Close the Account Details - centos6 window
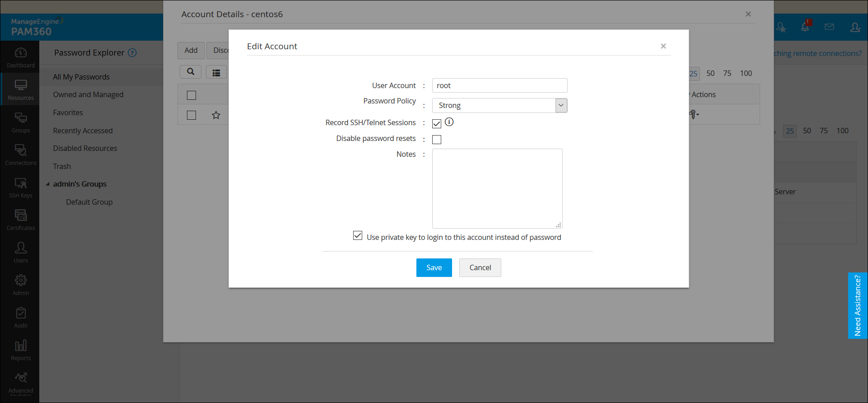The height and width of the screenshot is (403, 868). pos(748,14)
